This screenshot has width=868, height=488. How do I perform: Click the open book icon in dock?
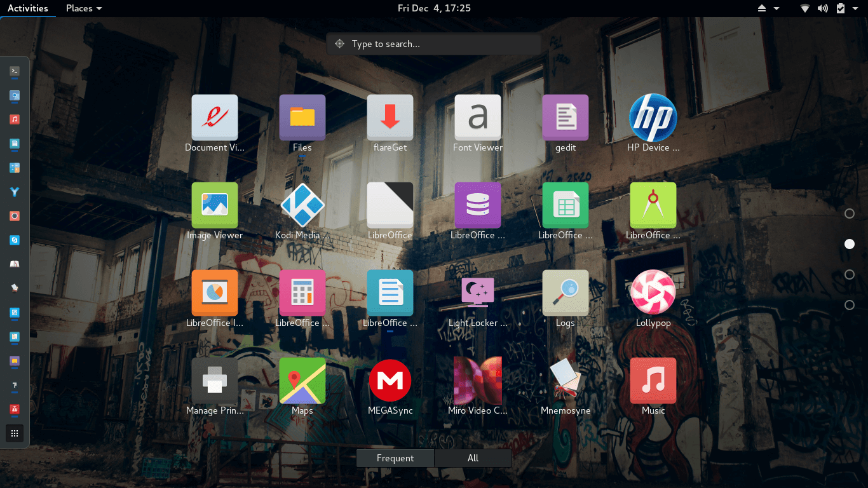tap(15, 264)
